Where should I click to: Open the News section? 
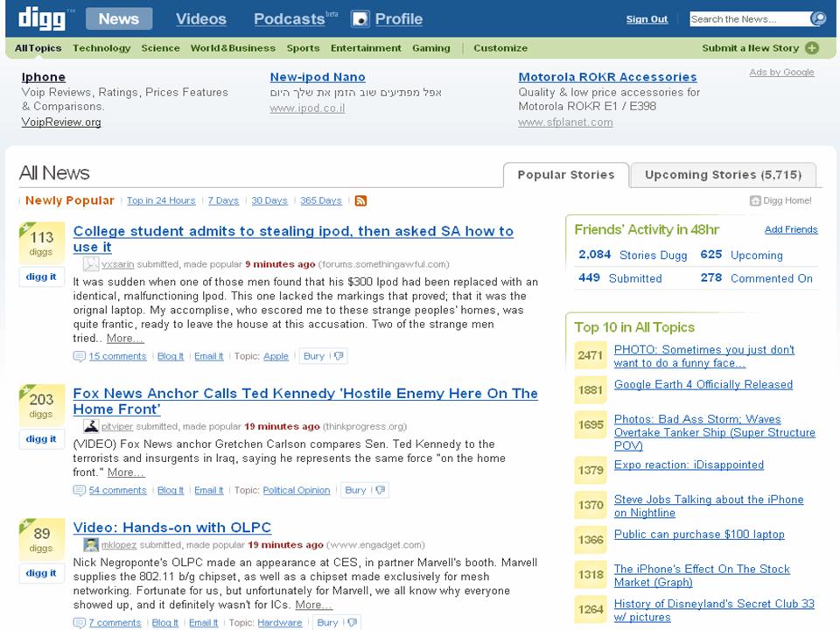[118, 18]
